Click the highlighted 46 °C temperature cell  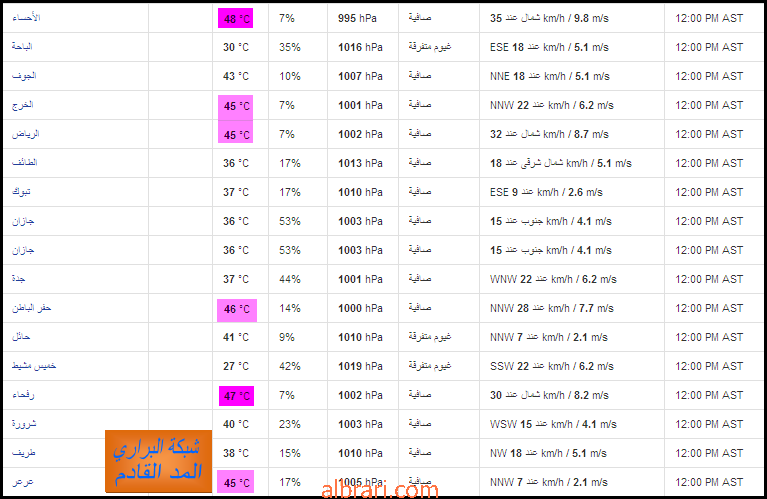tap(237, 310)
